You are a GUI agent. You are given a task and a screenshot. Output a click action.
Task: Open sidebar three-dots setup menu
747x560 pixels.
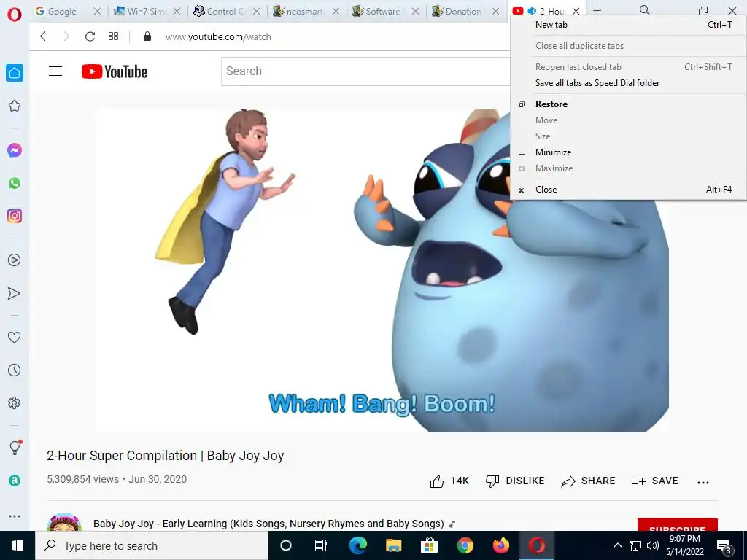click(x=15, y=516)
